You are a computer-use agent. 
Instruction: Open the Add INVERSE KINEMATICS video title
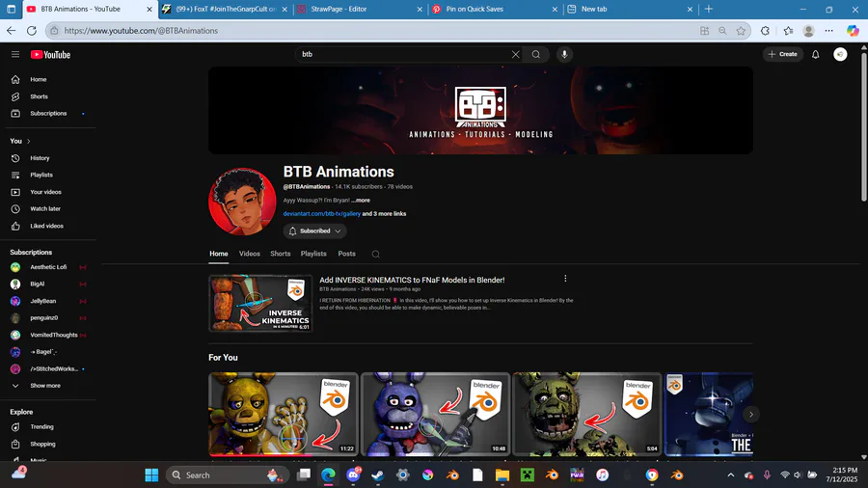[x=412, y=280]
